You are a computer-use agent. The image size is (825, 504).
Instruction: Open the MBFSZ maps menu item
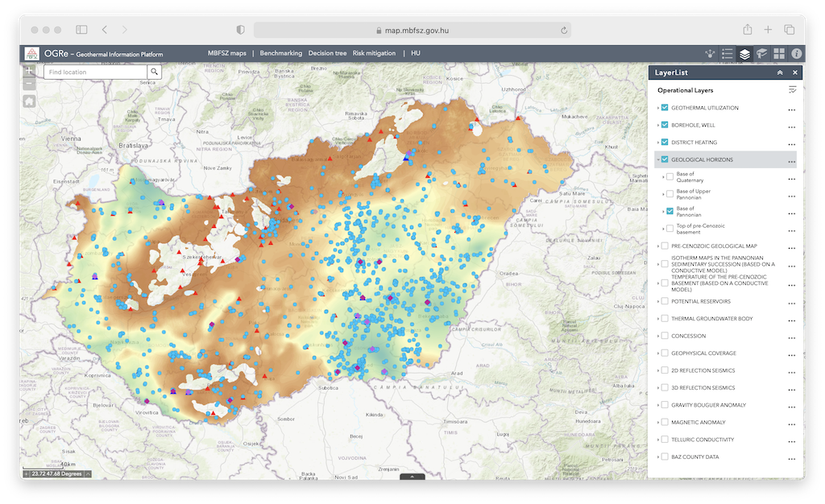coord(227,53)
